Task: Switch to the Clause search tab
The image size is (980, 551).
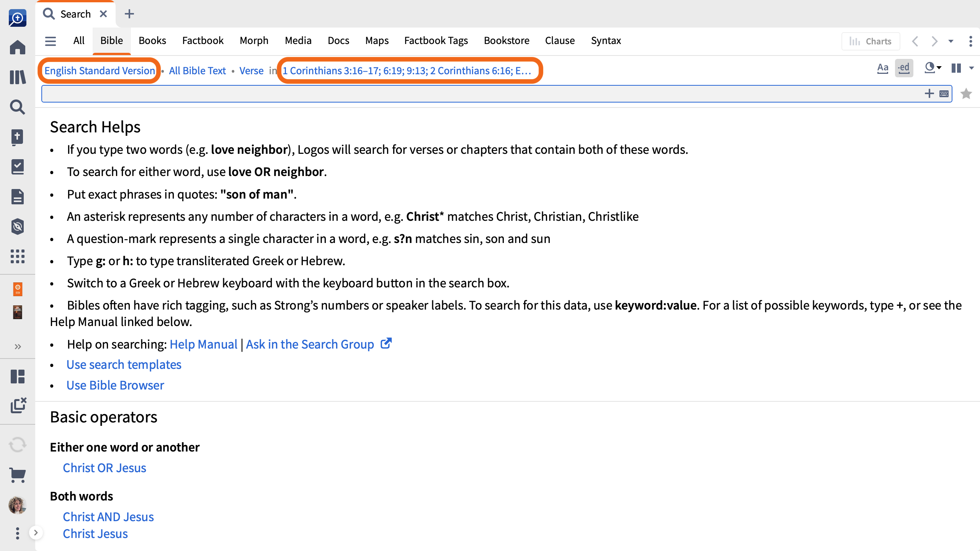Action: coord(560,41)
